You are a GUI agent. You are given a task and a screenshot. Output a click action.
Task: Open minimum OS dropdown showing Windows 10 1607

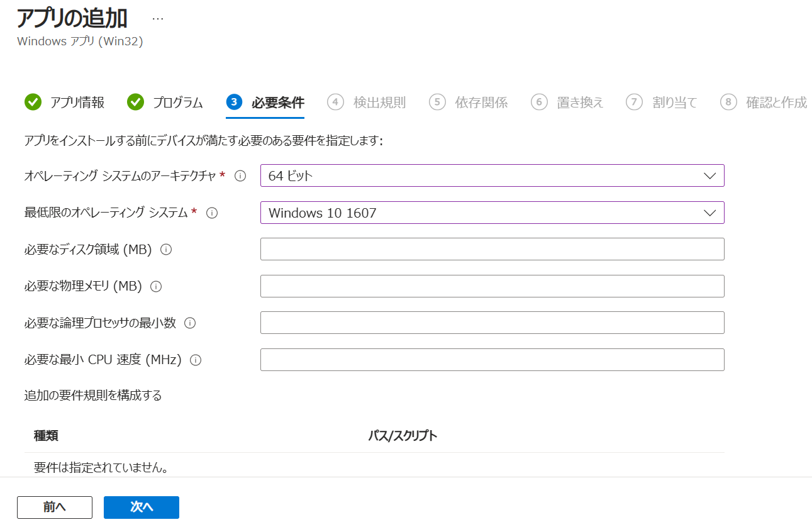click(x=492, y=213)
